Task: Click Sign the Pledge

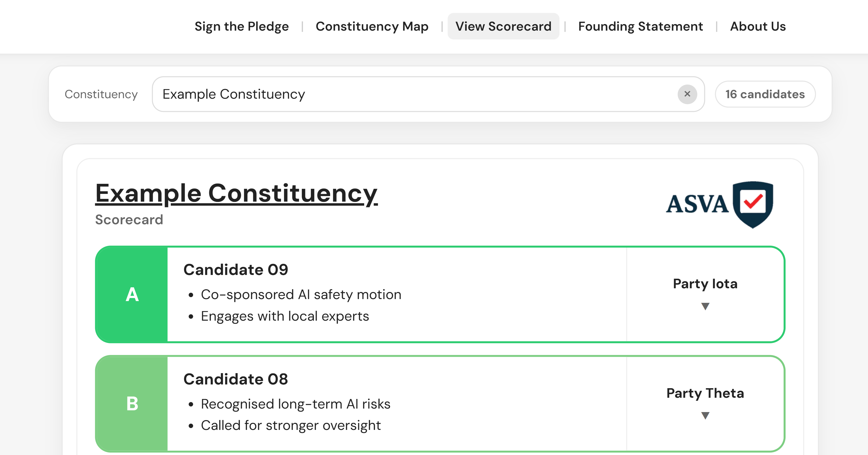Action: 241,26
